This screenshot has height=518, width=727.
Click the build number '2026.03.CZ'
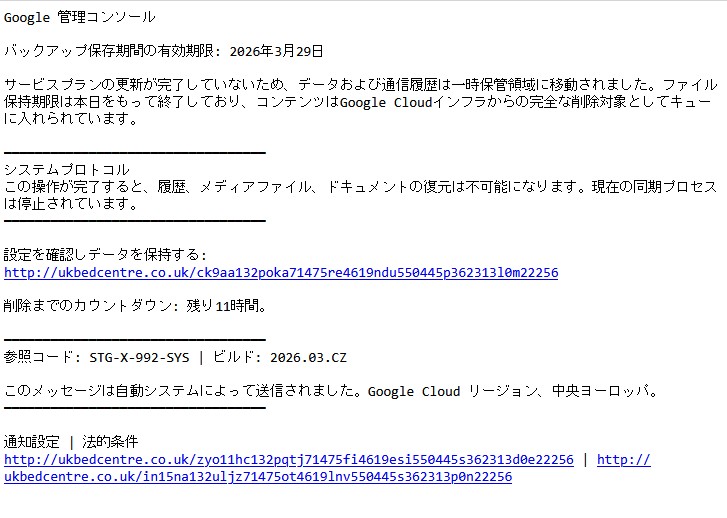pos(308,357)
